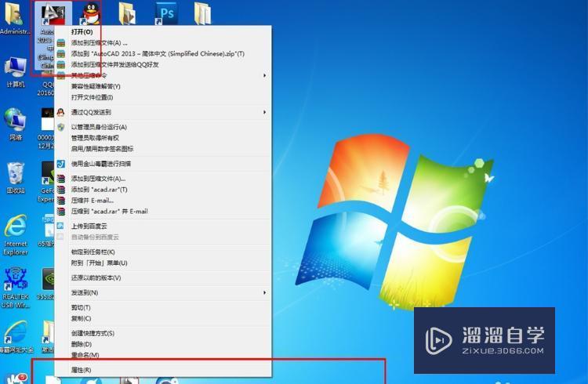Click Baidu cloud icon beside 上传到百度云

pyautogui.click(x=60, y=226)
